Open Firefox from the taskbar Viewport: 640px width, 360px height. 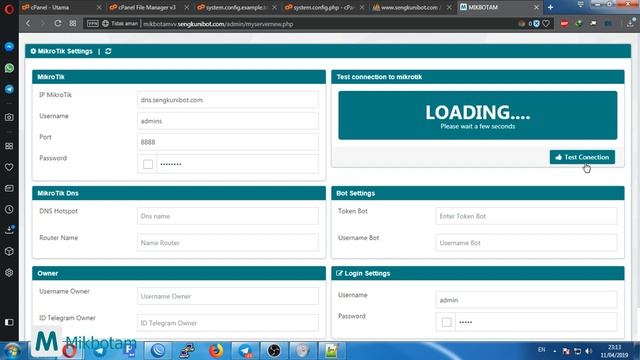pyautogui.click(x=216, y=351)
